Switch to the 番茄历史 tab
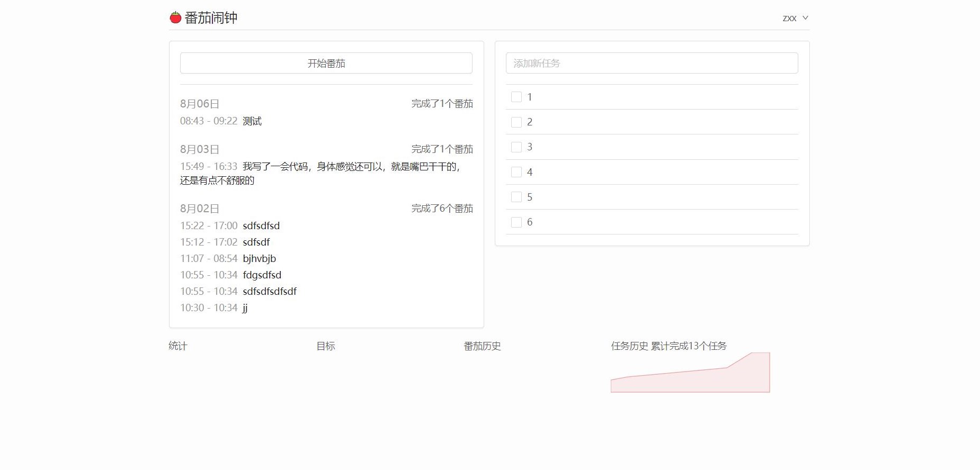 tap(482, 346)
